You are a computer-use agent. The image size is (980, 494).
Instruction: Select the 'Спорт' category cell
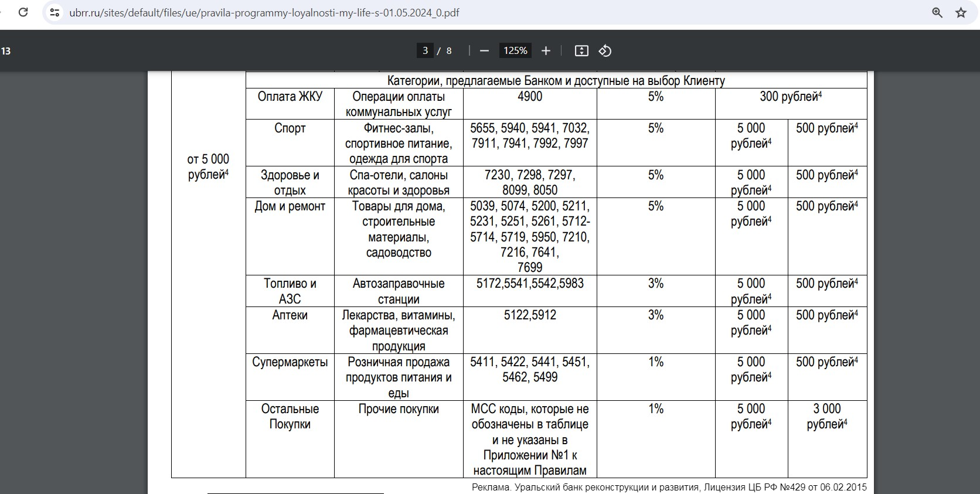[290, 143]
